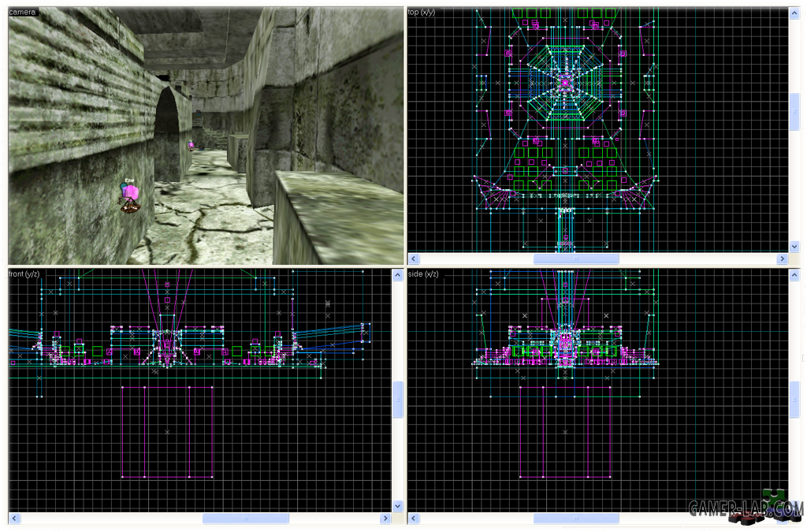Viewport: 807px width, 532px height.
Task: Click scroll-left arrow in top view
Action: pos(413,259)
